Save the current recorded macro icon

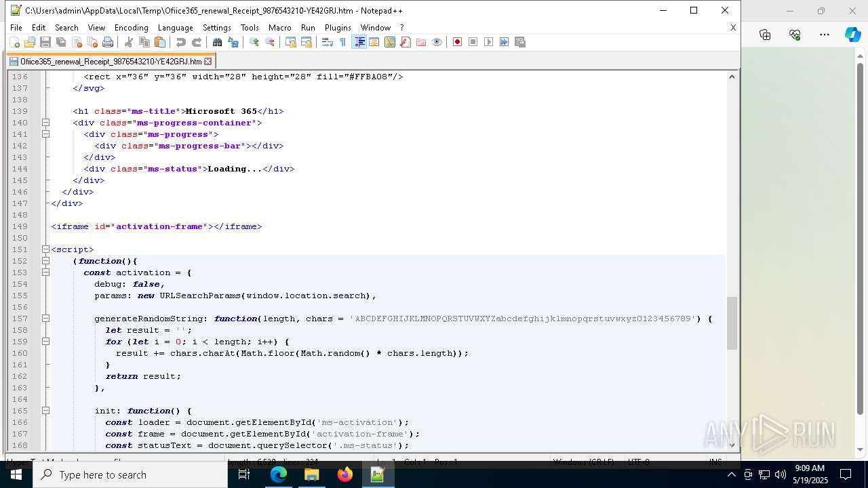pyautogui.click(x=520, y=42)
